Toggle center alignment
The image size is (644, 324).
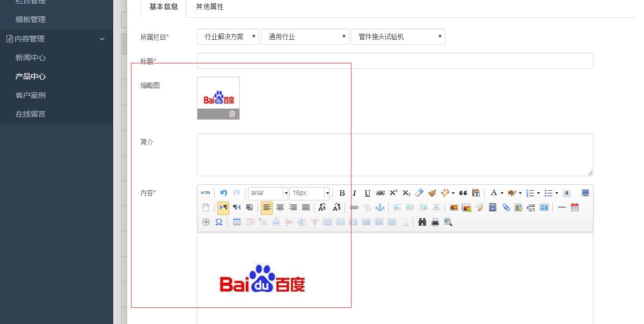coord(280,207)
